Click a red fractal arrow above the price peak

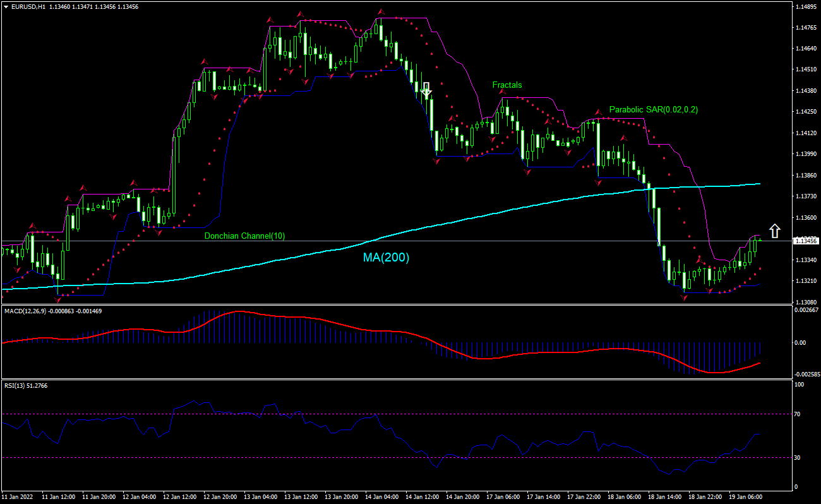(x=380, y=11)
